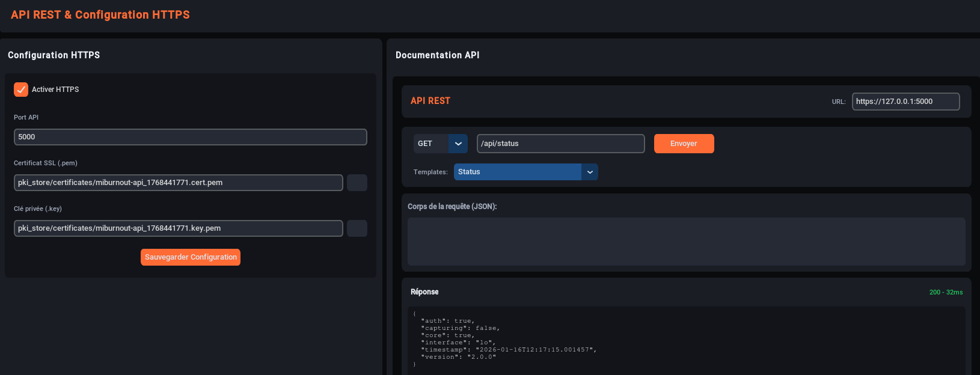This screenshot has height=375, width=980.
Task: Click the Certificat SSL (.pem) label
Action: [x=46, y=163]
